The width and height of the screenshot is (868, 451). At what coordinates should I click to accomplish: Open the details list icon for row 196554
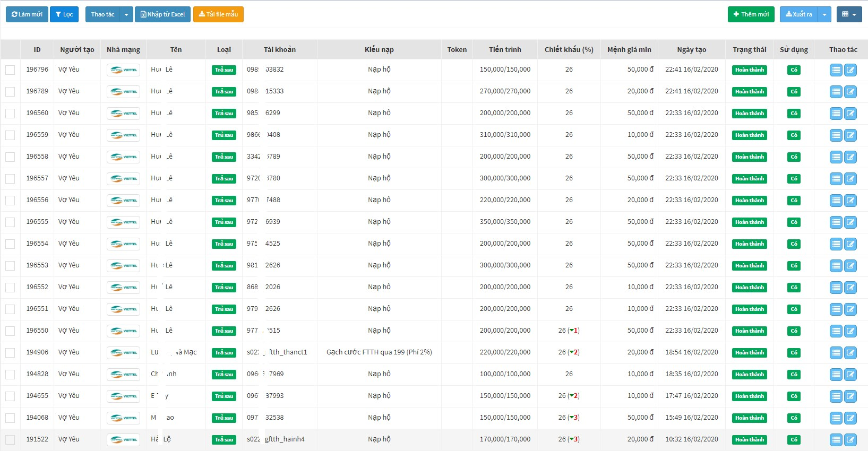click(x=836, y=244)
